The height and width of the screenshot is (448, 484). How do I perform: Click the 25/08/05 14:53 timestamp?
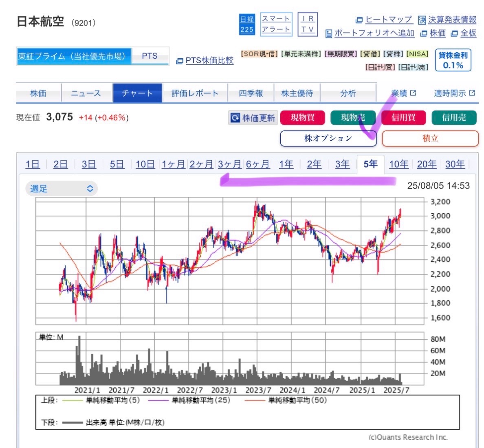(x=439, y=186)
